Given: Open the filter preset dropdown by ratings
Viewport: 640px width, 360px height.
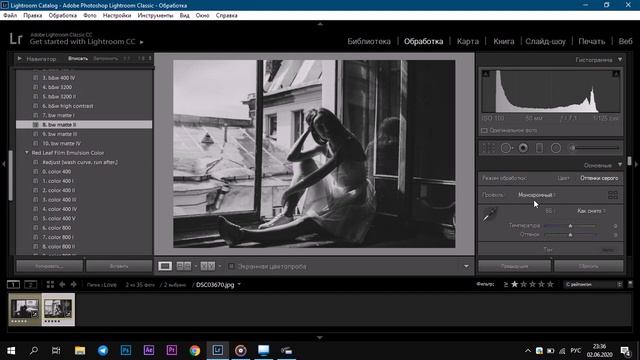Looking at the screenshot, I should 594,284.
